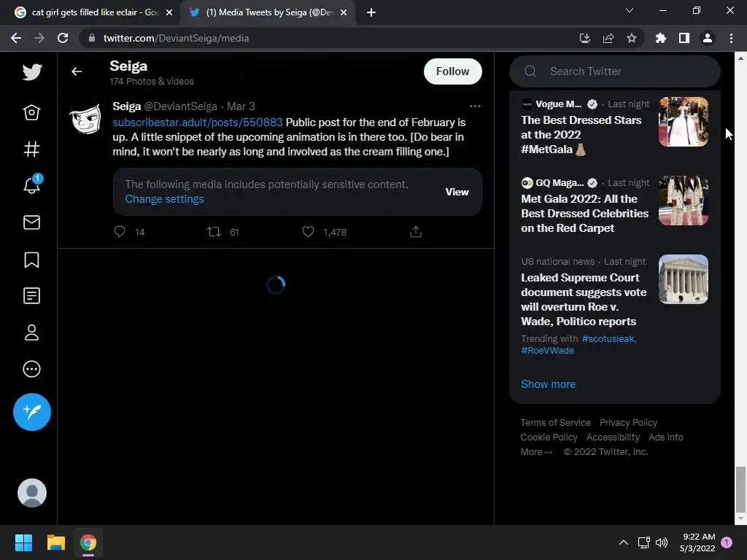Retweet Seiga's Mar 3 tweet

(x=214, y=232)
